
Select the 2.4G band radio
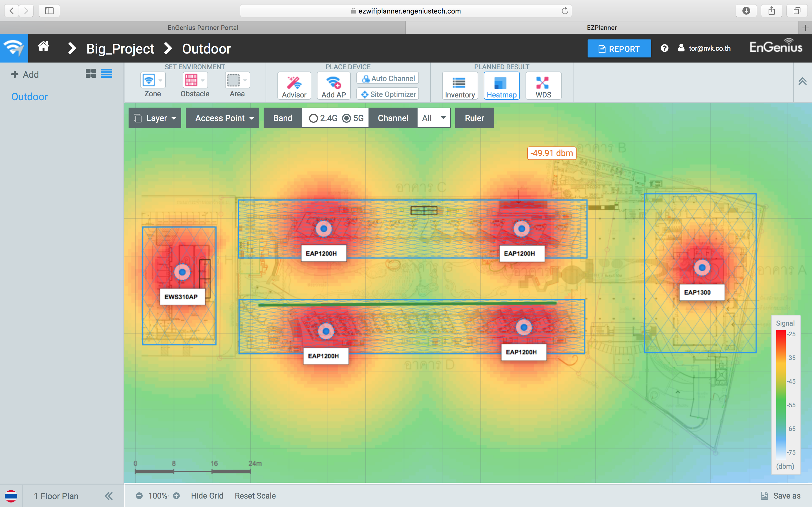[314, 118]
